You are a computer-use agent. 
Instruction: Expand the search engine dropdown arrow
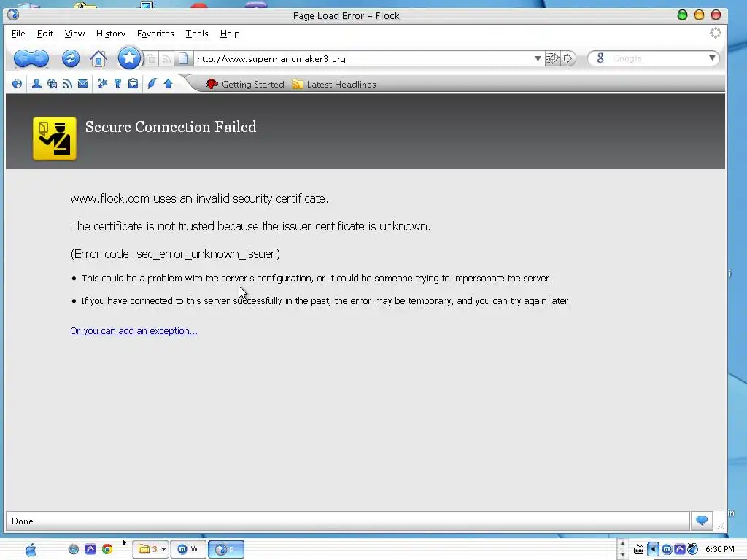pos(712,58)
